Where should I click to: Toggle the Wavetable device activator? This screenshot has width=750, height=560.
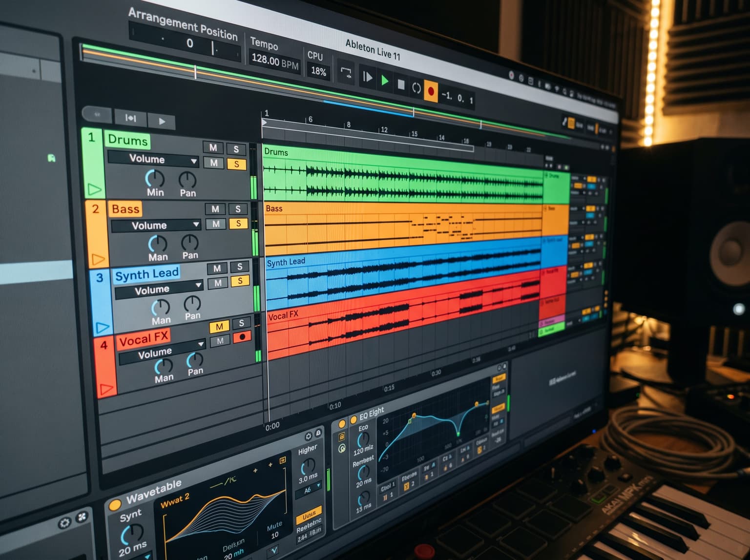coord(115,505)
